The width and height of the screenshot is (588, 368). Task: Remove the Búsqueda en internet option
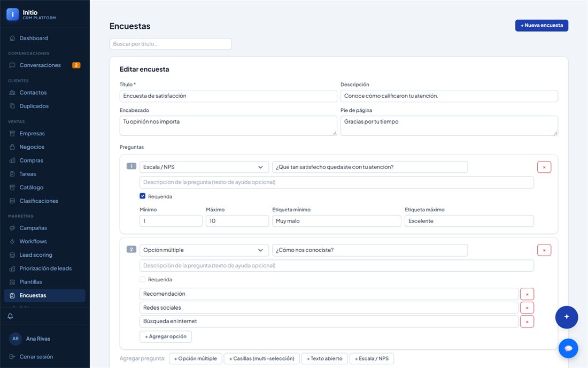(527, 321)
